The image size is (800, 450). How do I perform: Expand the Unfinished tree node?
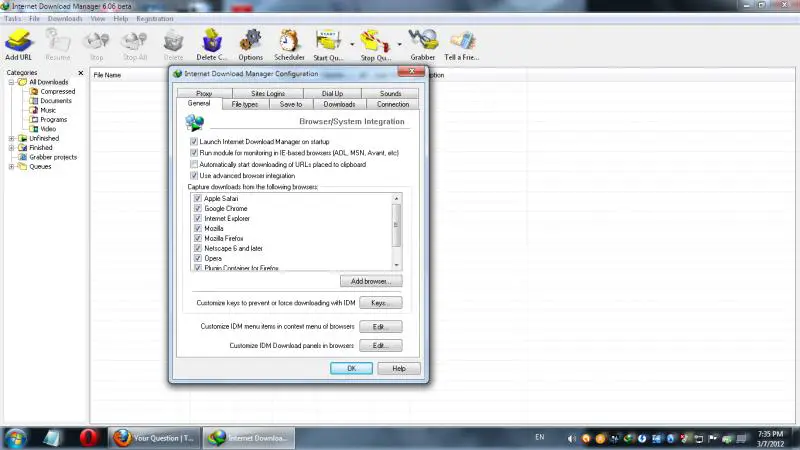(11, 138)
